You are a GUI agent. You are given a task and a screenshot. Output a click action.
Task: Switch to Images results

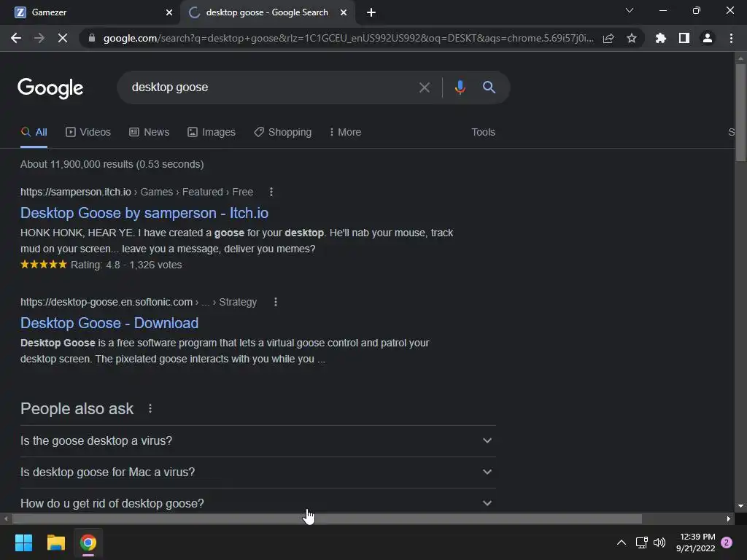[212, 132]
